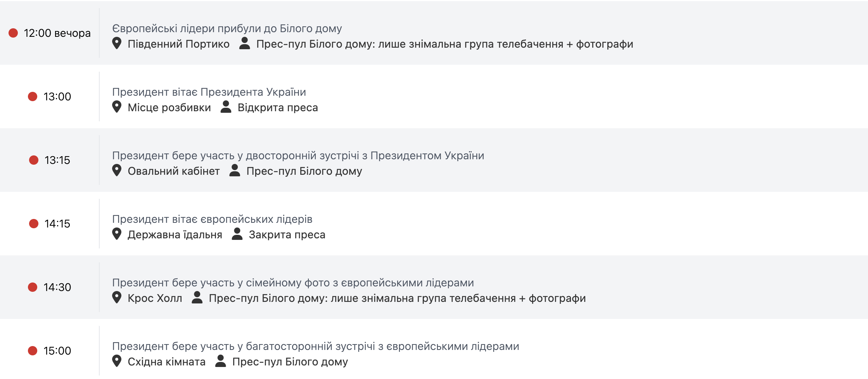Click red dot marker at 13:00
Screen dimensions: 868x379
coord(33,96)
